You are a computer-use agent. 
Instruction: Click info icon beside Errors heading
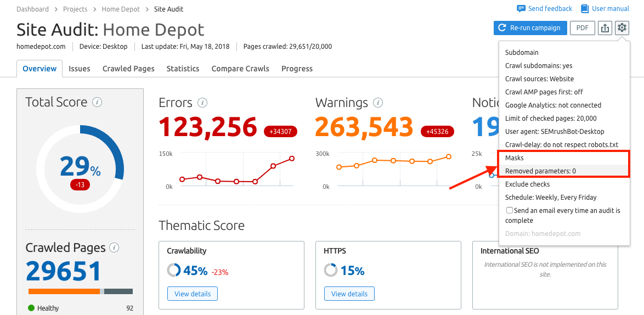202,103
